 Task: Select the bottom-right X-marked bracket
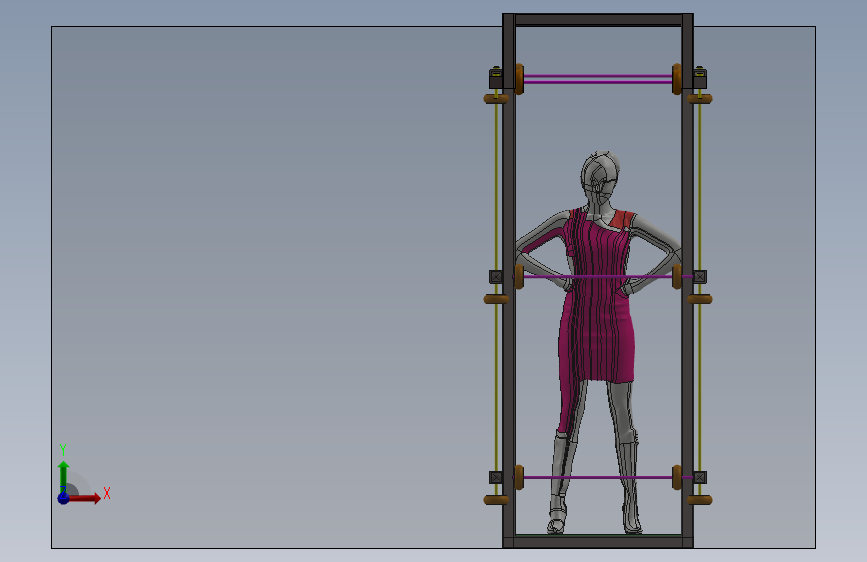[x=700, y=477]
